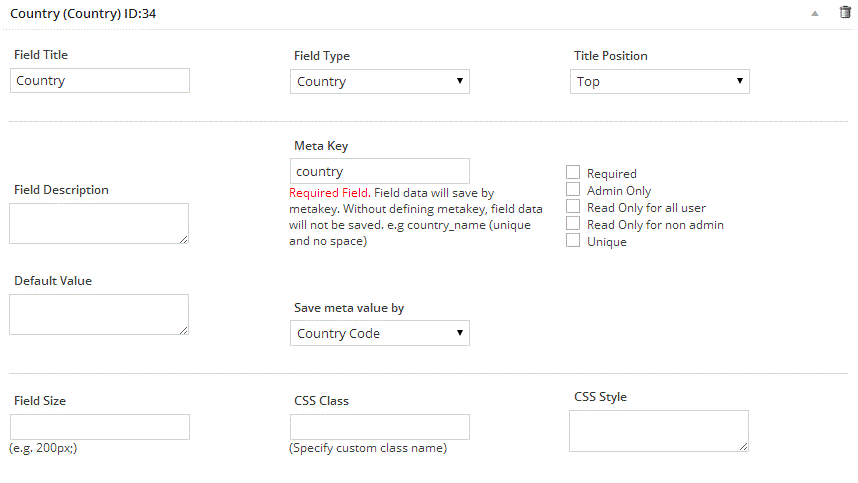
Task: Focus the Meta Key input
Action: [380, 171]
